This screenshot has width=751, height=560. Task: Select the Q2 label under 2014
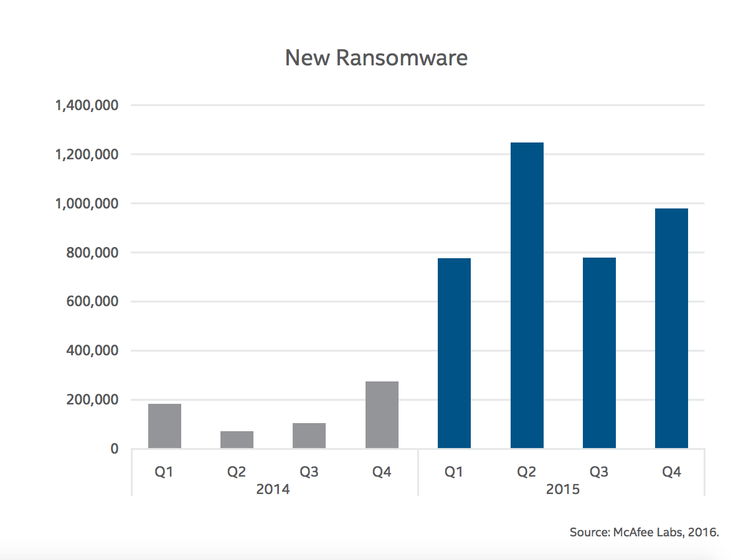(x=237, y=472)
